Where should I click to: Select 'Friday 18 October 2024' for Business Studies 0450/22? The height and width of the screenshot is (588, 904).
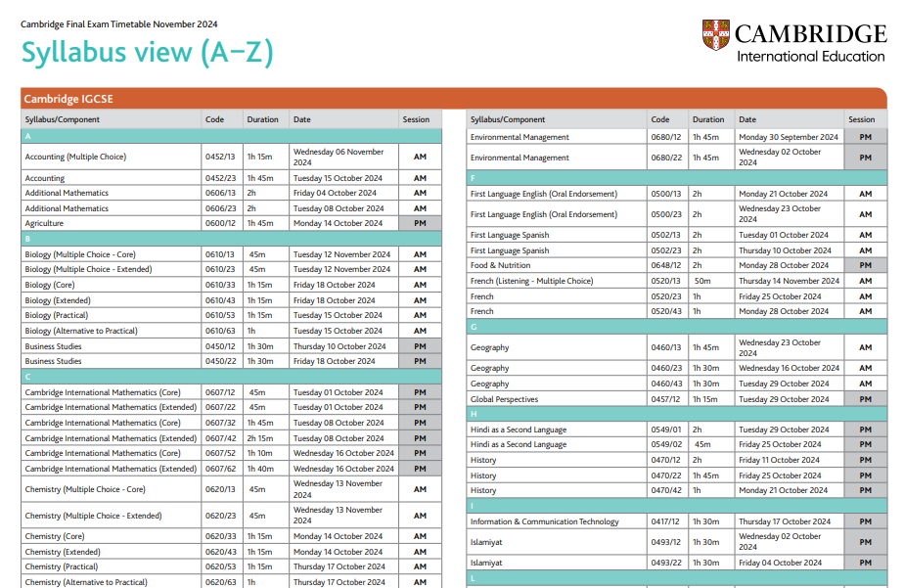[334, 361]
